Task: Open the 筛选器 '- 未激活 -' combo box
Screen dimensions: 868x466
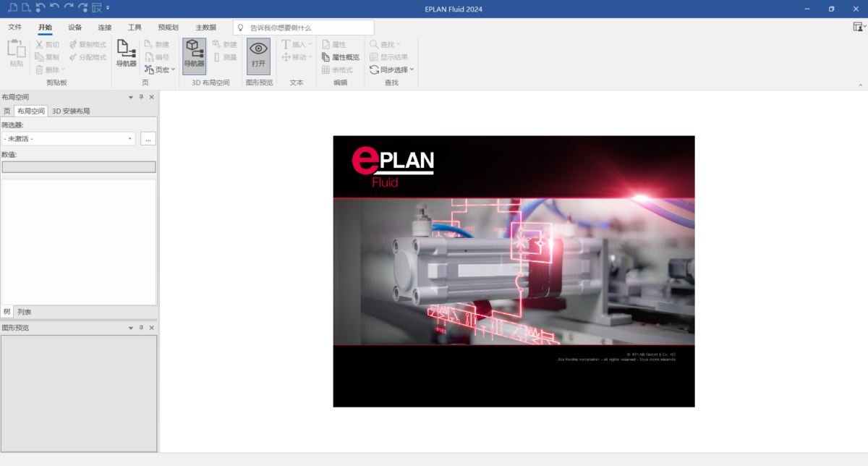Action: 69,138
